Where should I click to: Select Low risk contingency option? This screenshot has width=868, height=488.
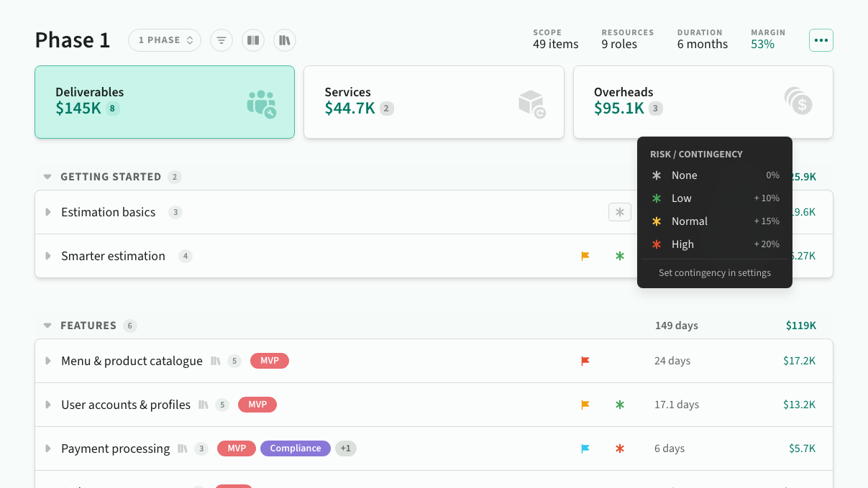click(715, 198)
